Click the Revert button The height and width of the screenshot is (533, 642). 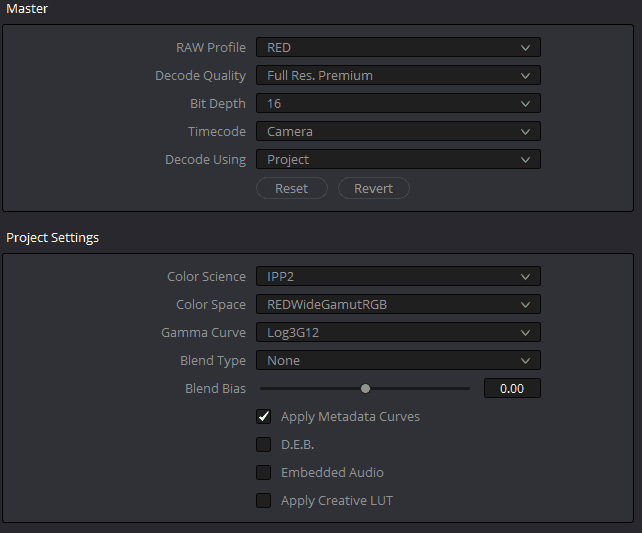tap(373, 188)
